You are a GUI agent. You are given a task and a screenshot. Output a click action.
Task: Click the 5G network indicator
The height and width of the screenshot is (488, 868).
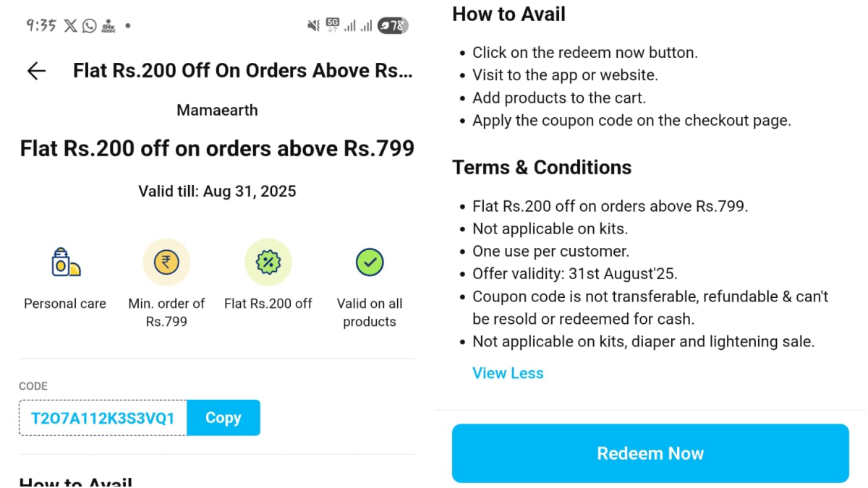click(333, 23)
